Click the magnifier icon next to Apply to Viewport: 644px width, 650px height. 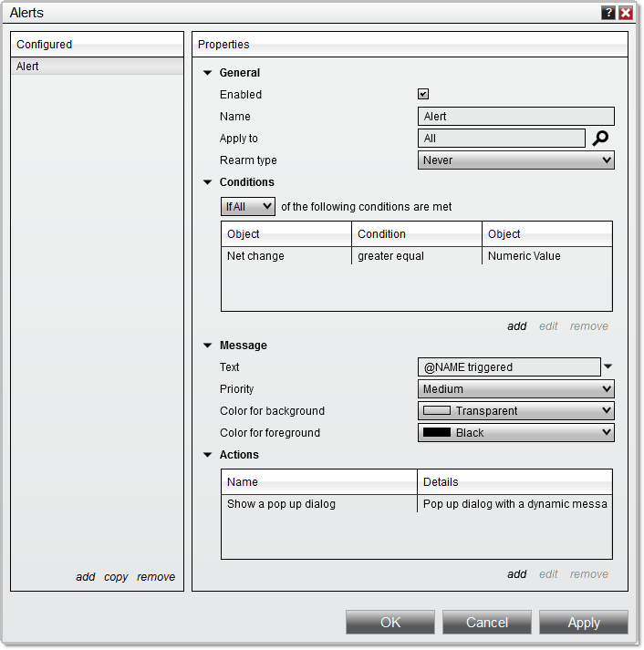coord(599,139)
